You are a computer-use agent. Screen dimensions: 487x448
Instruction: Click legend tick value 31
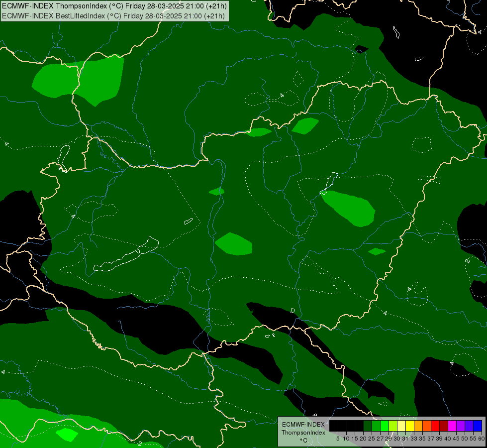point(405,439)
